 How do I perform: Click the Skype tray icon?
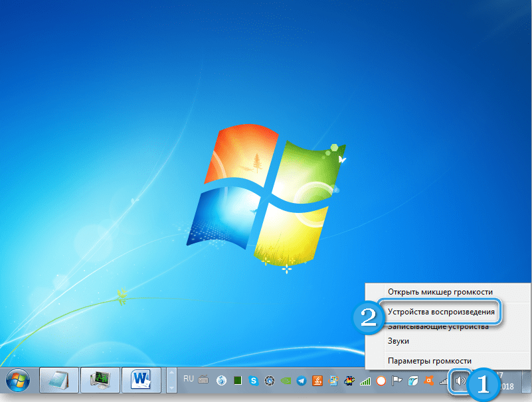pyautogui.click(x=254, y=381)
